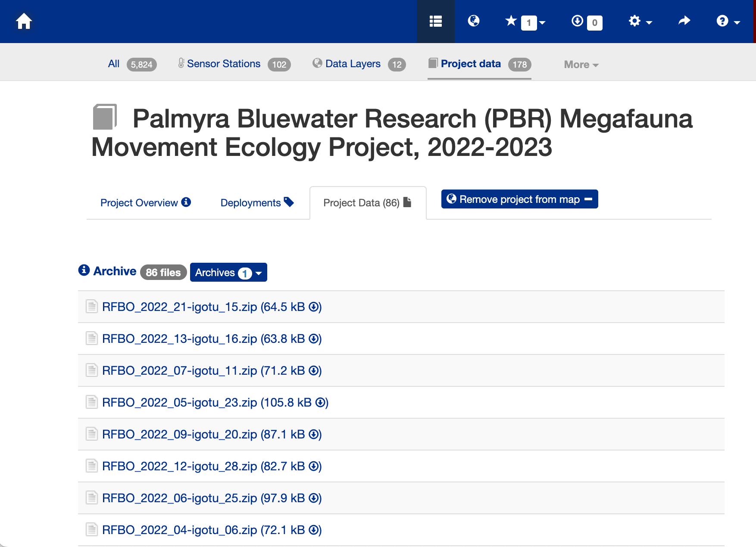Open the tracking data list view
Viewport: 756px width, 547px height.
(x=435, y=22)
